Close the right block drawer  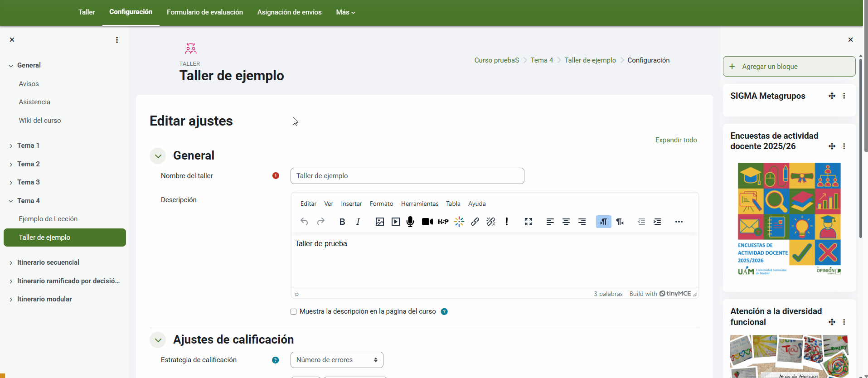tap(850, 40)
